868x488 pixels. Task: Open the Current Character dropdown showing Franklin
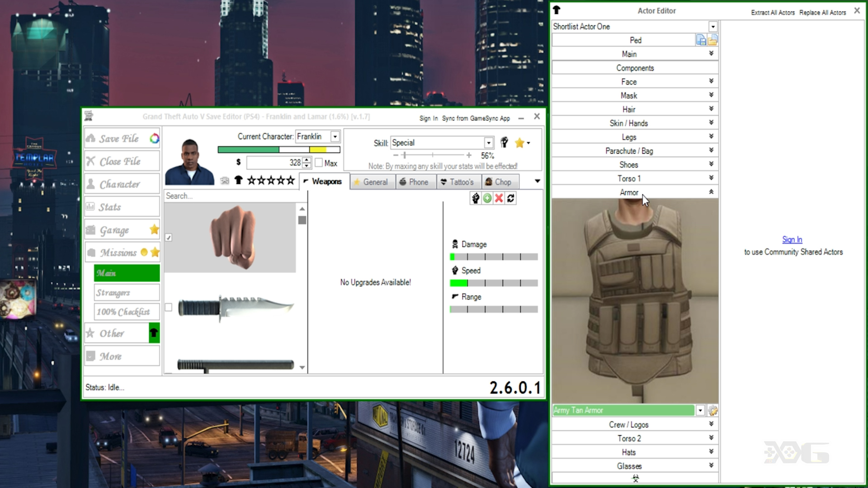click(x=335, y=136)
